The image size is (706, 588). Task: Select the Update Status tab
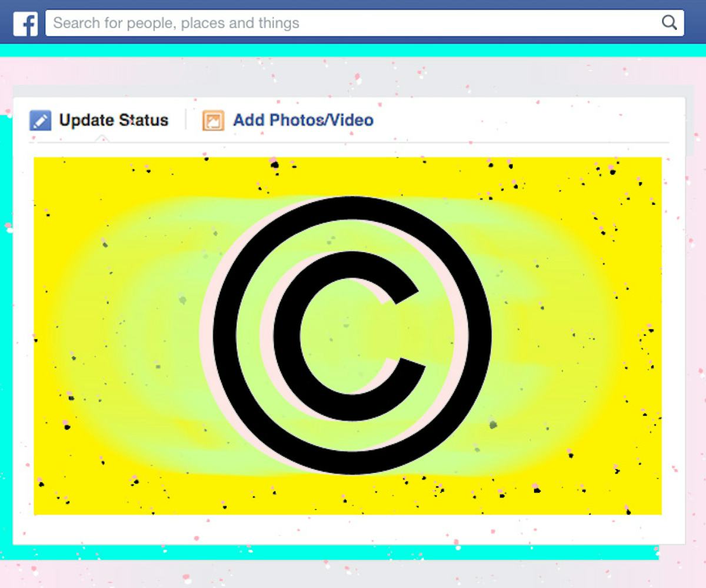coord(99,121)
